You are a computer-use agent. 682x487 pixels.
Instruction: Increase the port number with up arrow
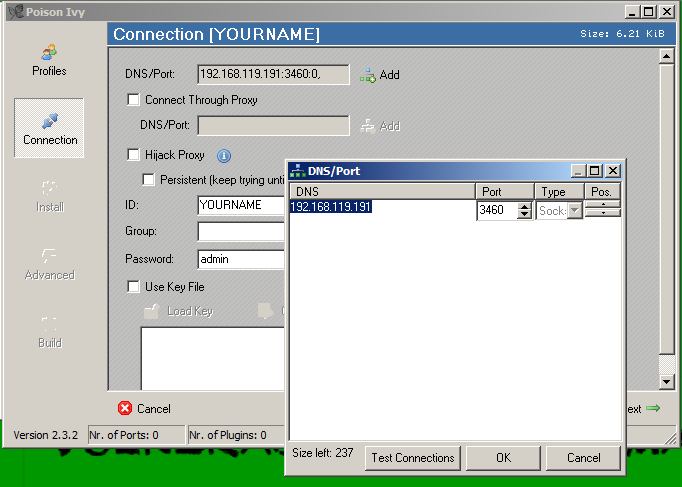(525, 207)
